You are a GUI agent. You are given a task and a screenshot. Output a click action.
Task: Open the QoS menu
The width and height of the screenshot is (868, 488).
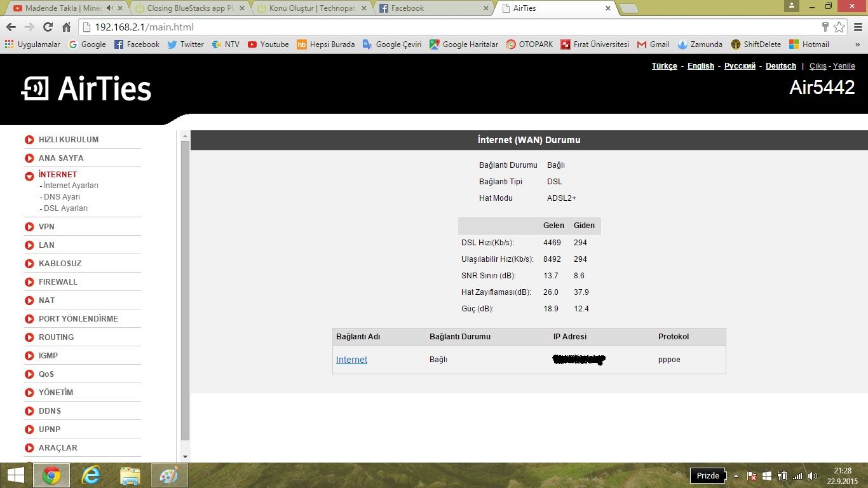pyautogui.click(x=46, y=374)
